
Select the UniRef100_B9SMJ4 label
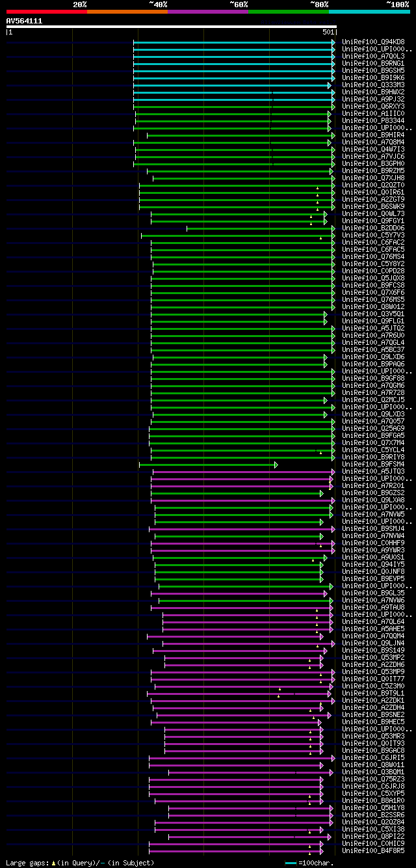373,528
